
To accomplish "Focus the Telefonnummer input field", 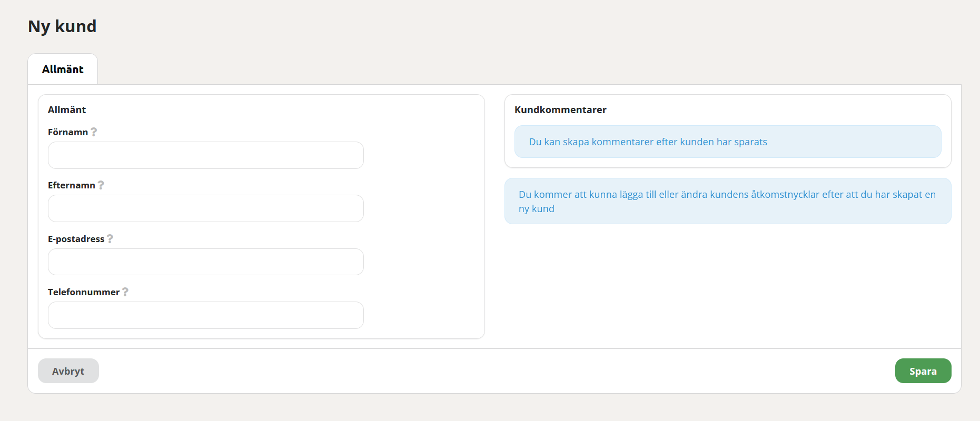I will click(206, 315).
